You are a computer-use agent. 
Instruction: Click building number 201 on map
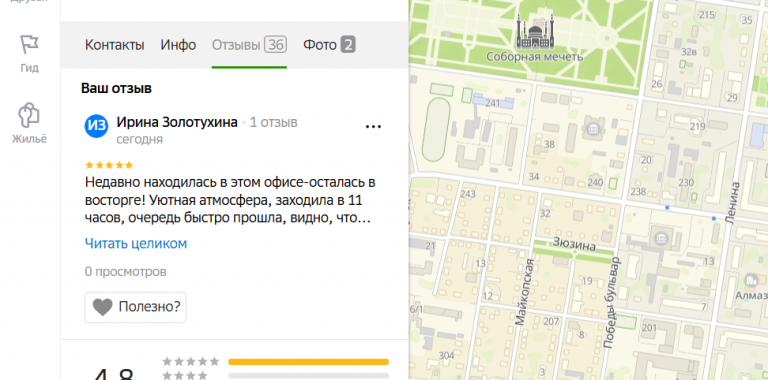[649, 327]
